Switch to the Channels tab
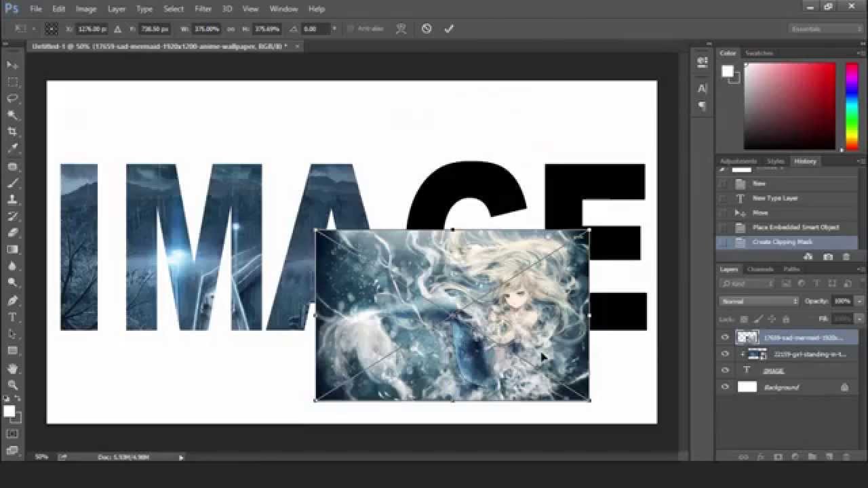 (760, 269)
